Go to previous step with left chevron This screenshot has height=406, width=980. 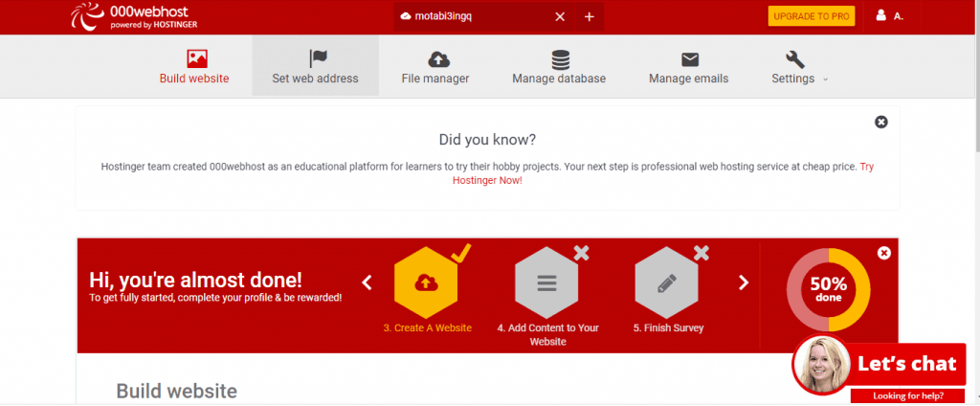[x=367, y=282]
